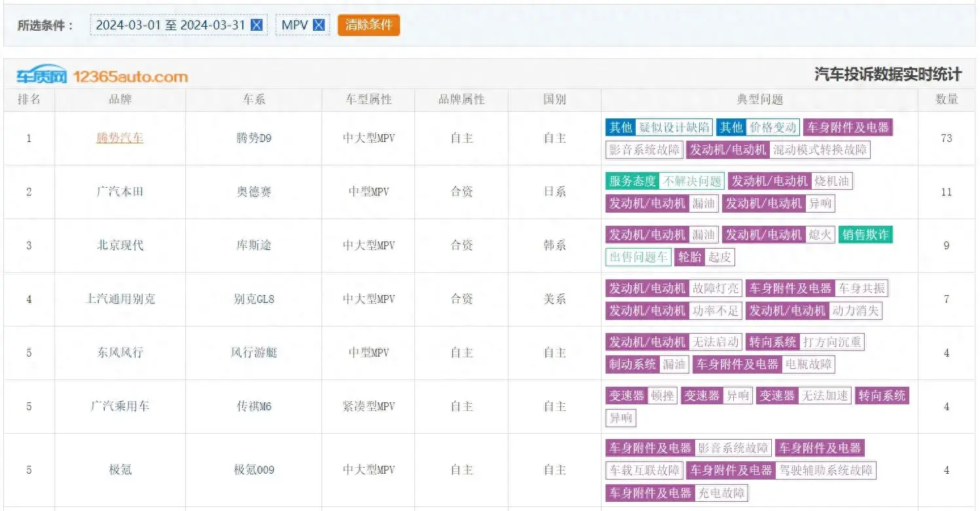Click the 出售问题车 tag
Screen dimensions: 980x511
click(638, 257)
